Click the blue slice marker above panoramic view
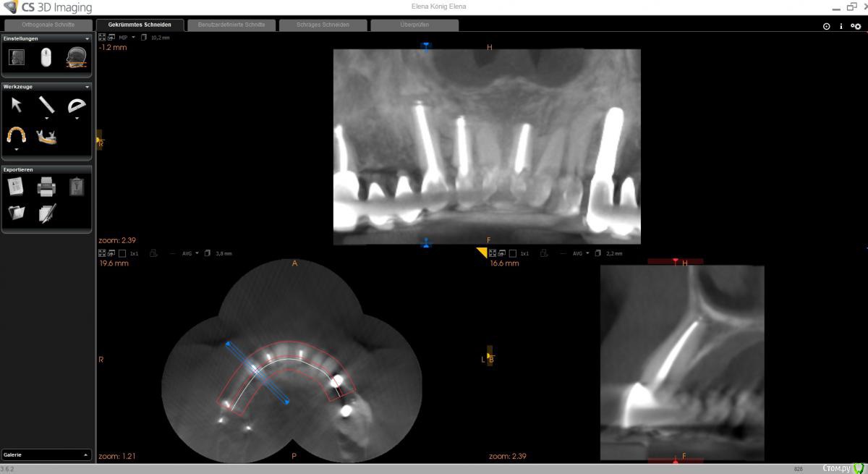868x474 pixels. (426, 46)
